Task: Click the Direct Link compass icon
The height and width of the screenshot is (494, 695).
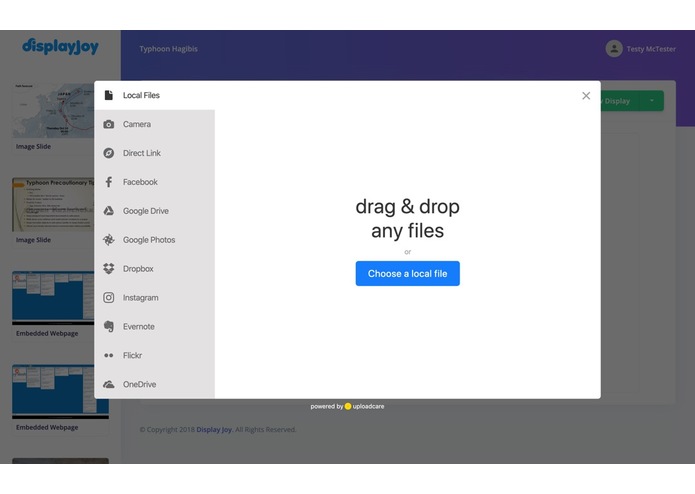Action: (109, 153)
